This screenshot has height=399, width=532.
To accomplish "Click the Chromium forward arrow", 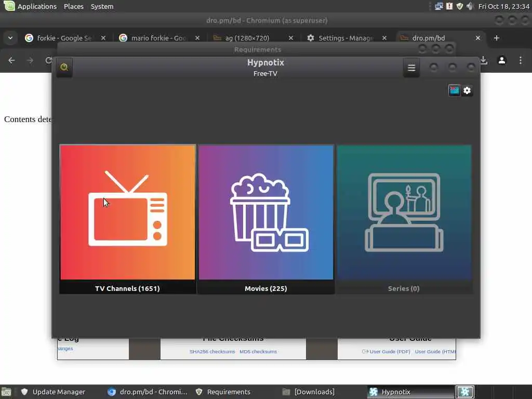I will [x=30, y=60].
